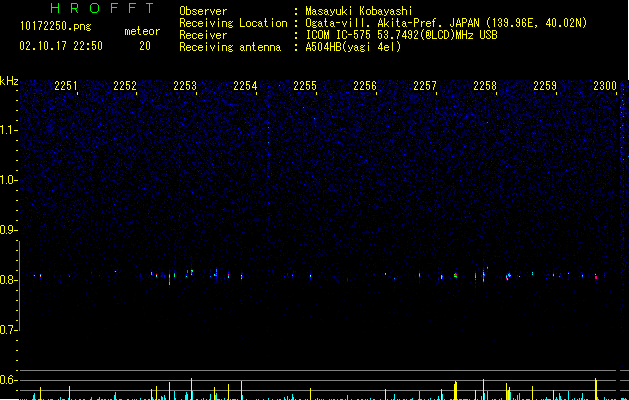Click the 2258 time marker
The height and width of the screenshot is (400, 629).
pos(485,86)
